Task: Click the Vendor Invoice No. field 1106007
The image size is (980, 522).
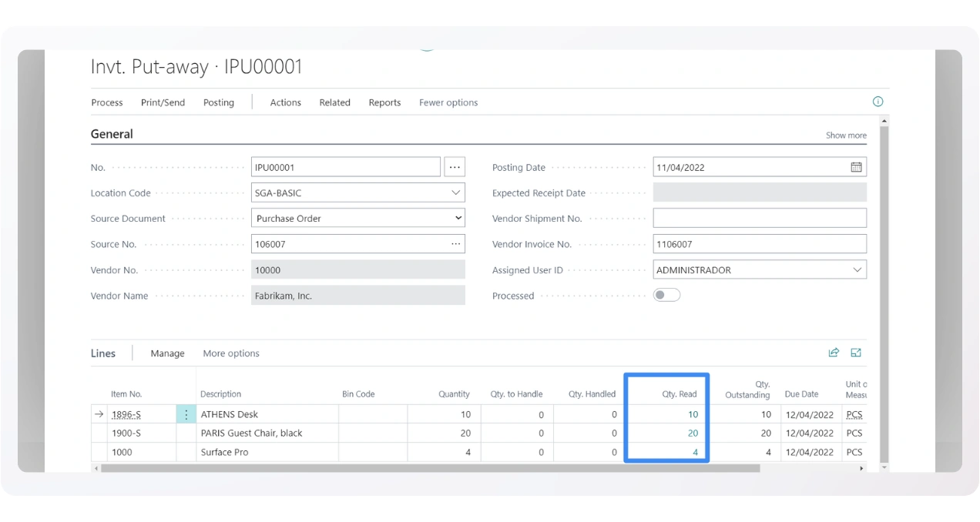Action: (760, 244)
